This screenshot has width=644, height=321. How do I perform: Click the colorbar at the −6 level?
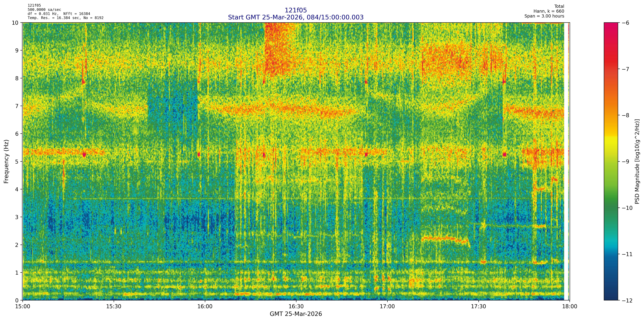pos(611,24)
